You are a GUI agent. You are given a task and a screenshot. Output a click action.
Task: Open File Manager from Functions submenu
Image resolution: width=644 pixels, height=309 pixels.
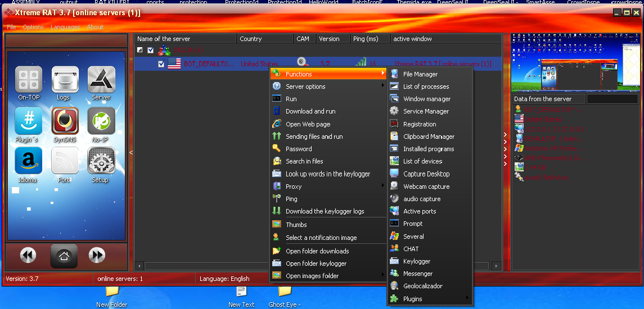point(430,74)
